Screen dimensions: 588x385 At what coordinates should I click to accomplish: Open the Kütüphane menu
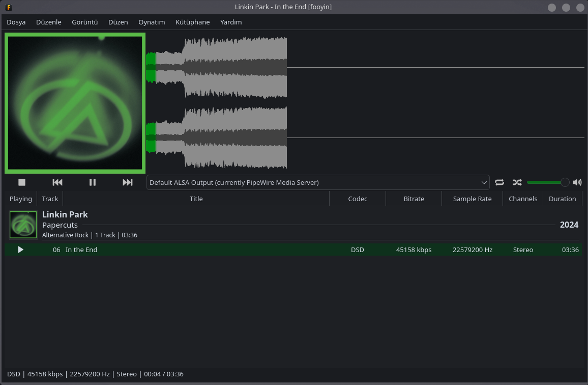[192, 22]
